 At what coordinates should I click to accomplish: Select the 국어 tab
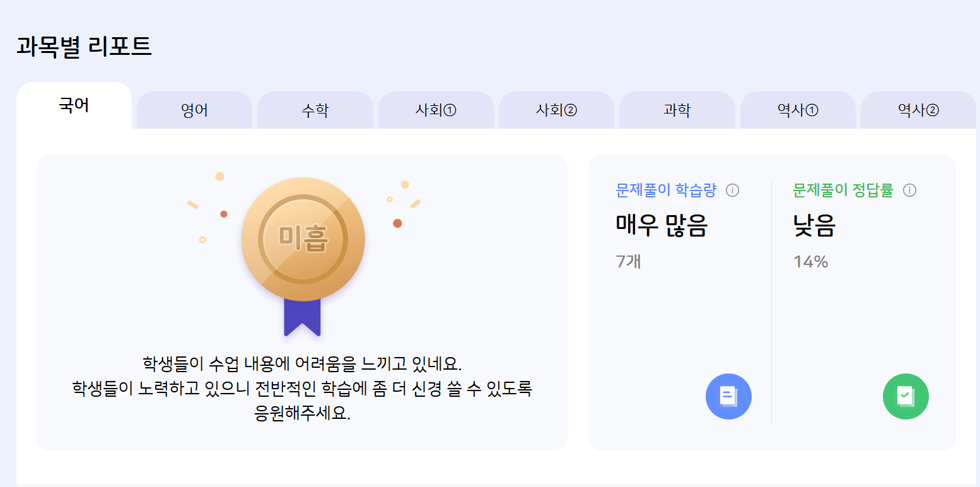[74, 105]
